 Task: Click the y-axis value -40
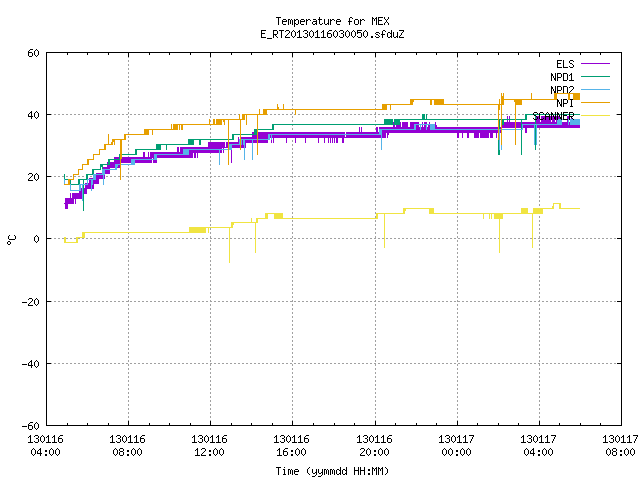click(31, 364)
